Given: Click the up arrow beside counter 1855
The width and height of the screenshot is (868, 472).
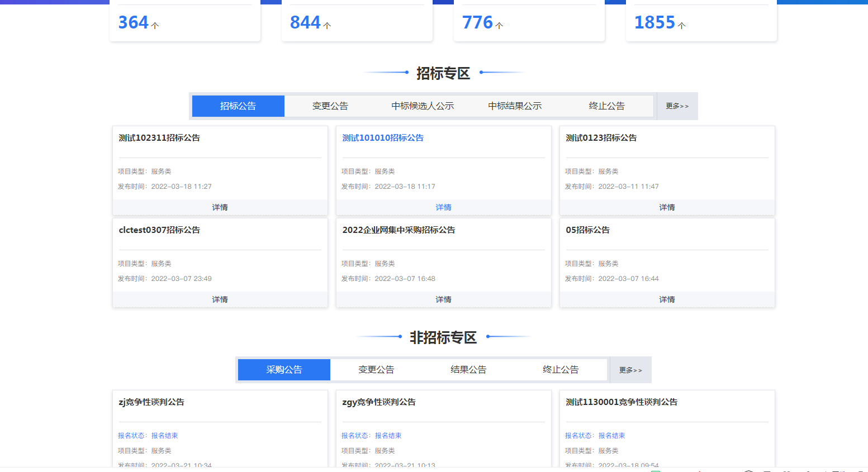Looking at the screenshot, I should click(x=680, y=25).
